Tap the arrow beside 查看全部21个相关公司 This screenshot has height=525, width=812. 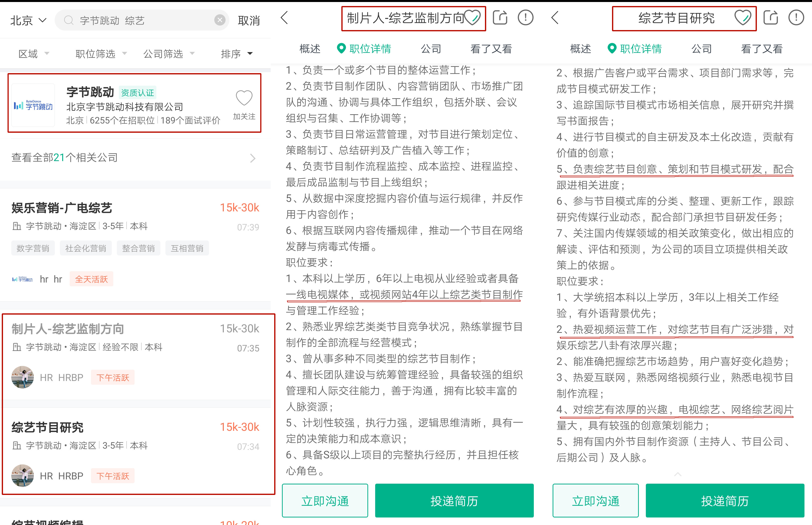[x=253, y=158]
